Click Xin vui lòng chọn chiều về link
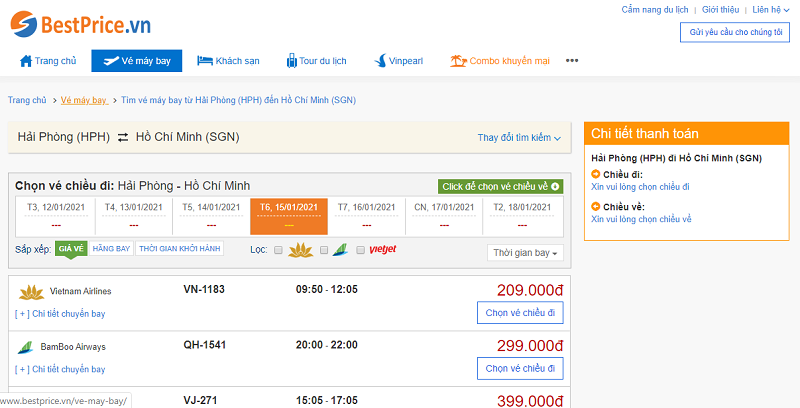800x408 pixels. coord(641,219)
